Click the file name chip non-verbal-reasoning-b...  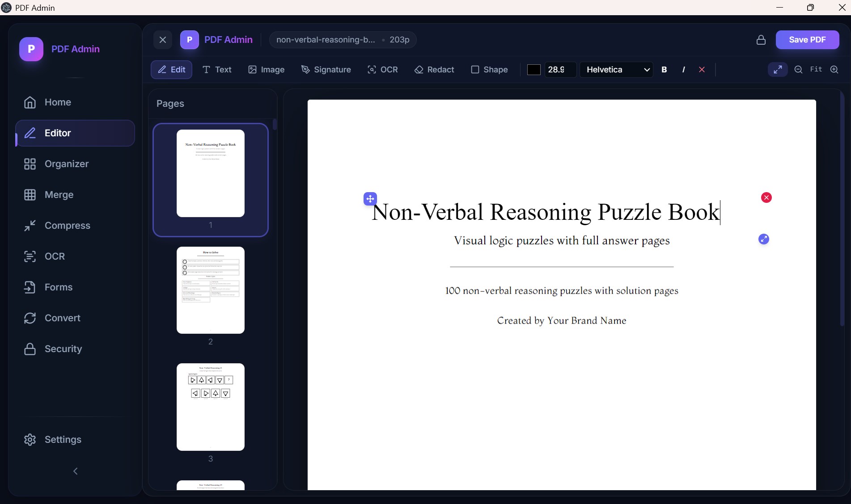point(343,40)
